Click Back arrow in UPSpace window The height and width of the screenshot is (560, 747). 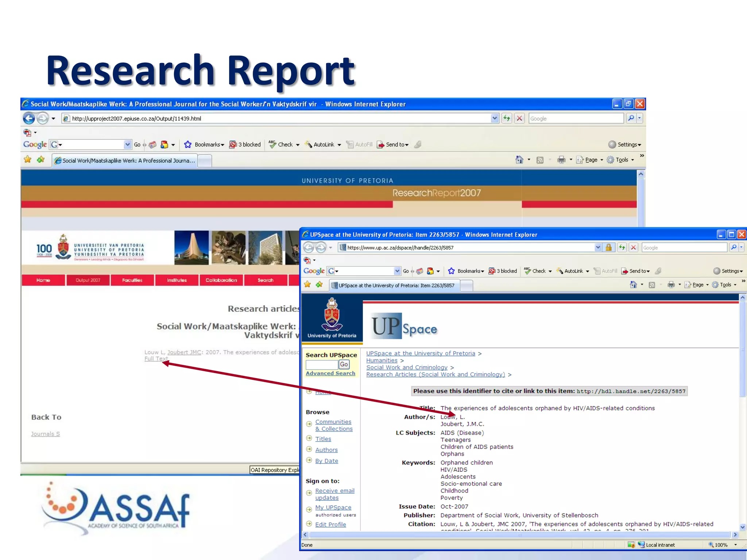coord(309,248)
